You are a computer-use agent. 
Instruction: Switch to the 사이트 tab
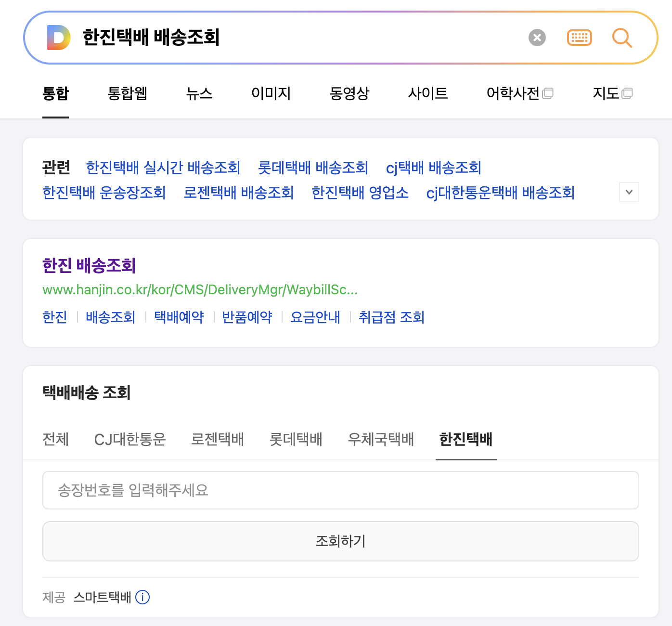point(428,93)
